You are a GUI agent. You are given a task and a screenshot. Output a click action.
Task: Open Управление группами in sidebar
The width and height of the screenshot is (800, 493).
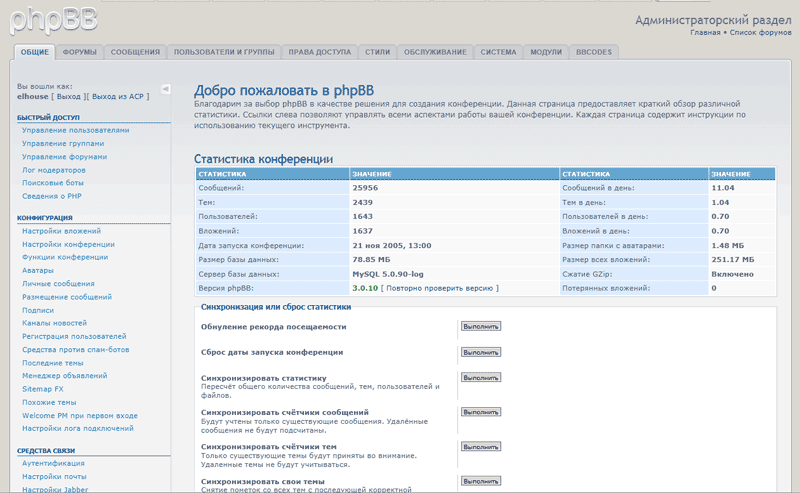[x=63, y=143]
